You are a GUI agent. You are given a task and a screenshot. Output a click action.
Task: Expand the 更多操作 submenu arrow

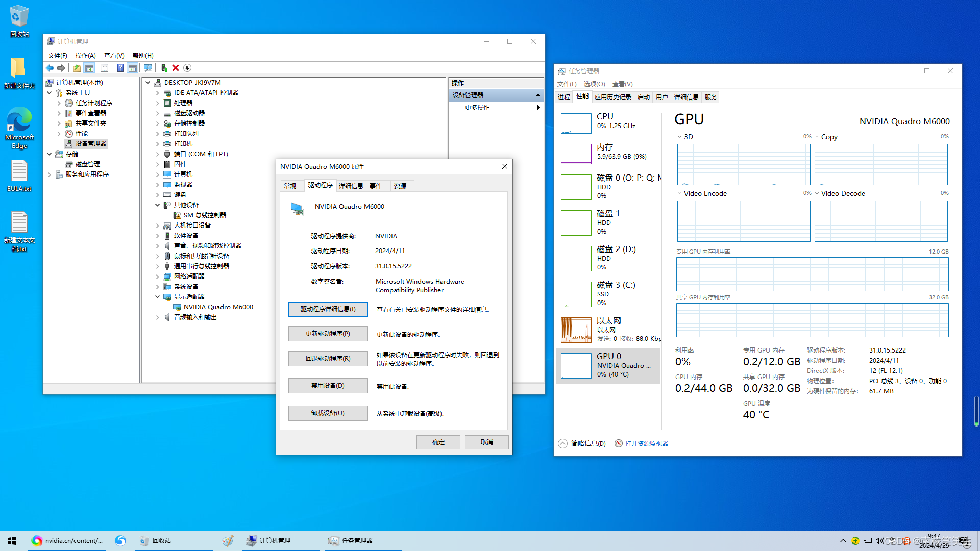pos(538,108)
